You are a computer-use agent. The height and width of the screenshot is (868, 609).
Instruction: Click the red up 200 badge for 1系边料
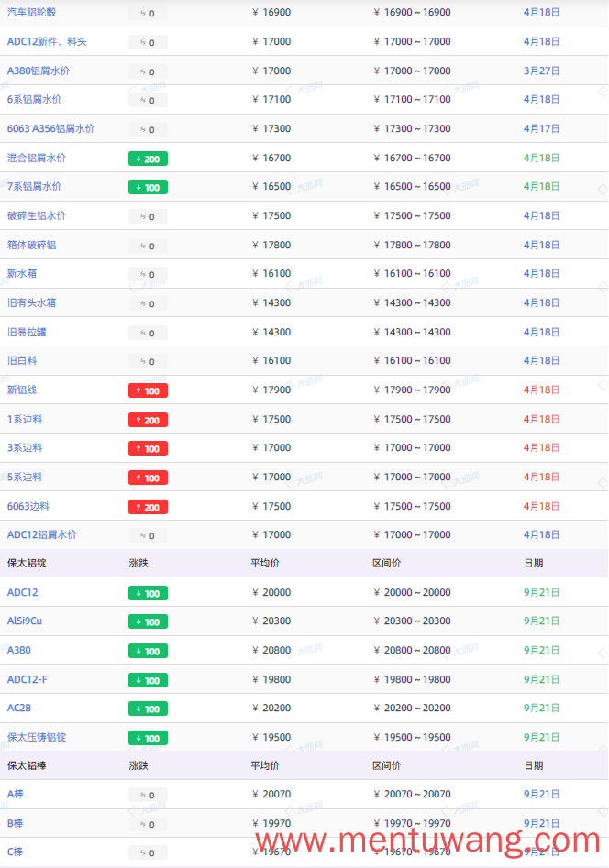(x=148, y=420)
